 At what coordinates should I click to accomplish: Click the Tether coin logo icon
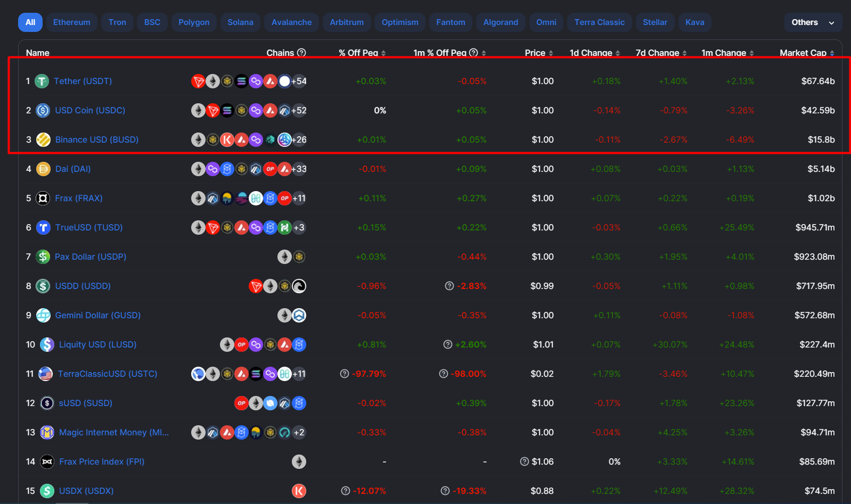[42, 81]
